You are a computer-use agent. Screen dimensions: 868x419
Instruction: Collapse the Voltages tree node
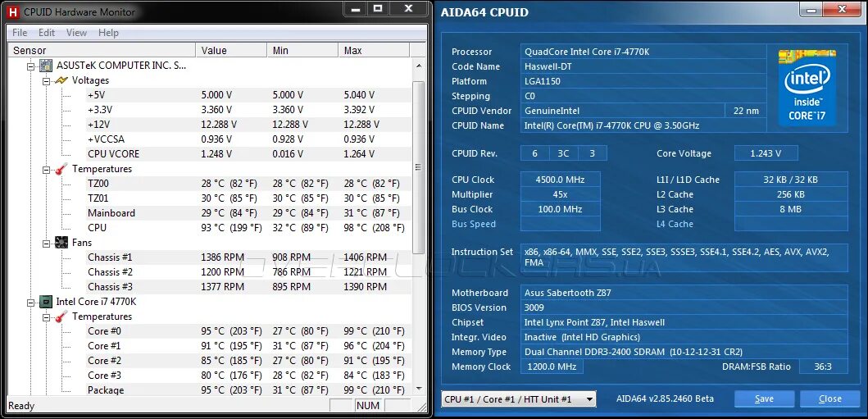(47, 81)
